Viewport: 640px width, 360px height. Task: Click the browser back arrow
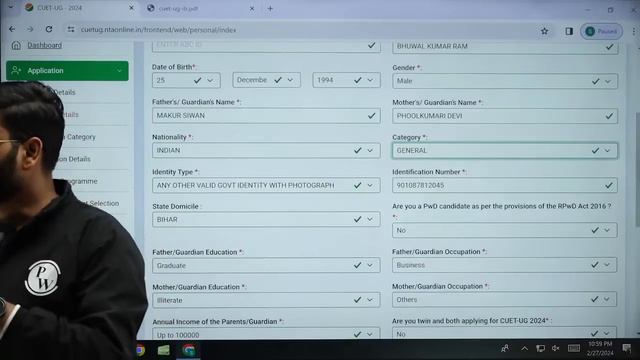coord(12,29)
